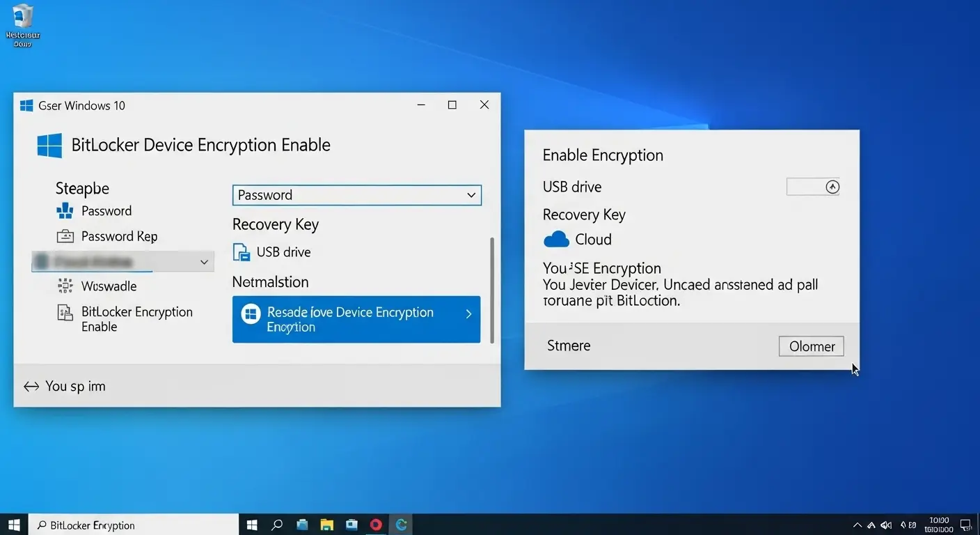Click Resade fove Device Encryption blue button
Image resolution: width=980 pixels, height=535 pixels.
pyautogui.click(x=356, y=319)
